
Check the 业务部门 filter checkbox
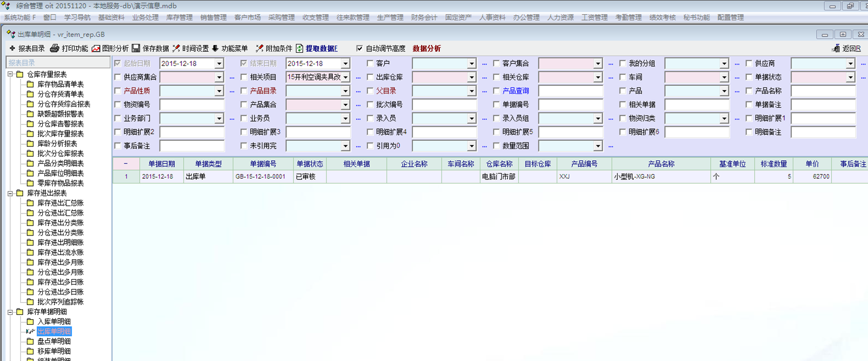118,118
